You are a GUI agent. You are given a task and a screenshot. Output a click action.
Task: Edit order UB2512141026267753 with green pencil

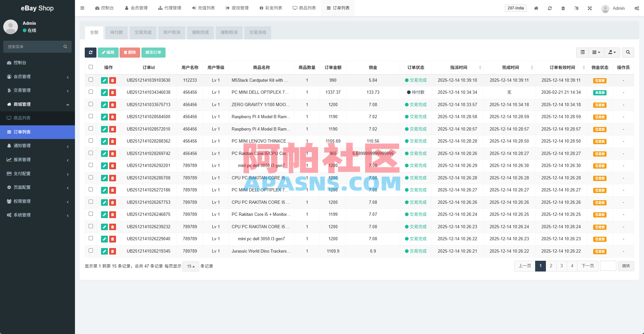104,202
